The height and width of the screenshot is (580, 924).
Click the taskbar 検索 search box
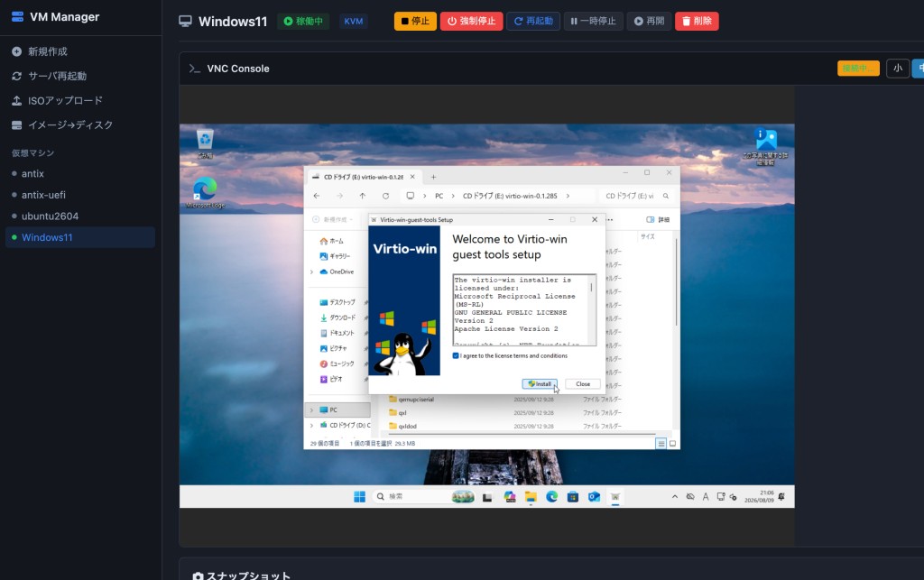point(424,497)
